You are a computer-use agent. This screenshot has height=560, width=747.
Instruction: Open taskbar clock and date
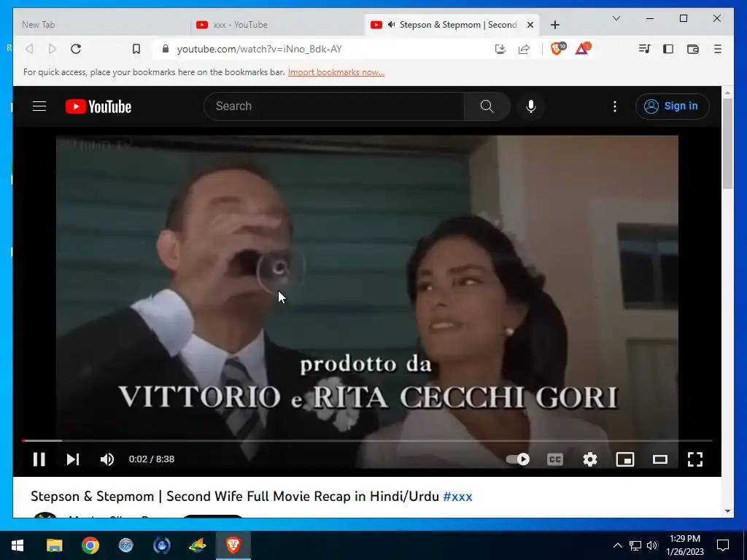(x=684, y=545)
